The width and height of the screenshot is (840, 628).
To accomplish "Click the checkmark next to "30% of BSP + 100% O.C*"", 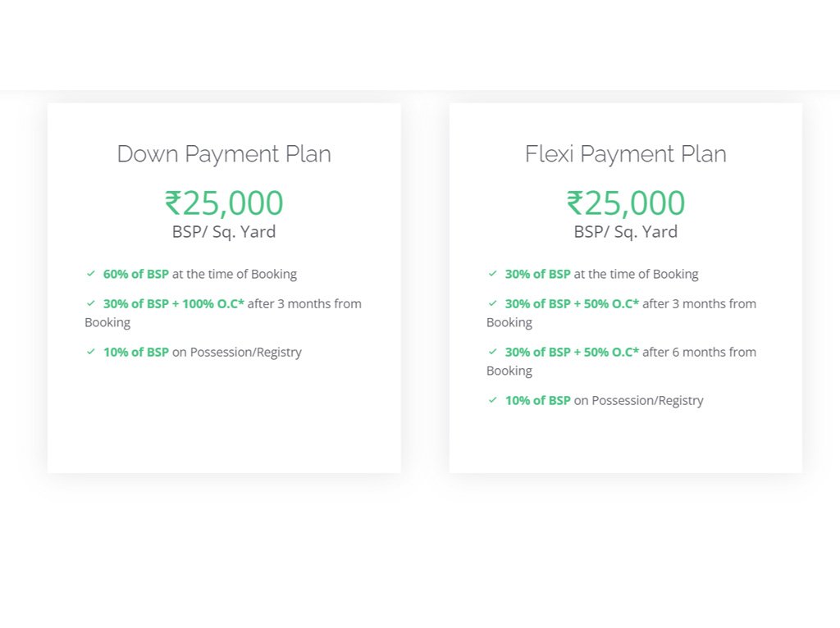I will [x=90, y=303].
